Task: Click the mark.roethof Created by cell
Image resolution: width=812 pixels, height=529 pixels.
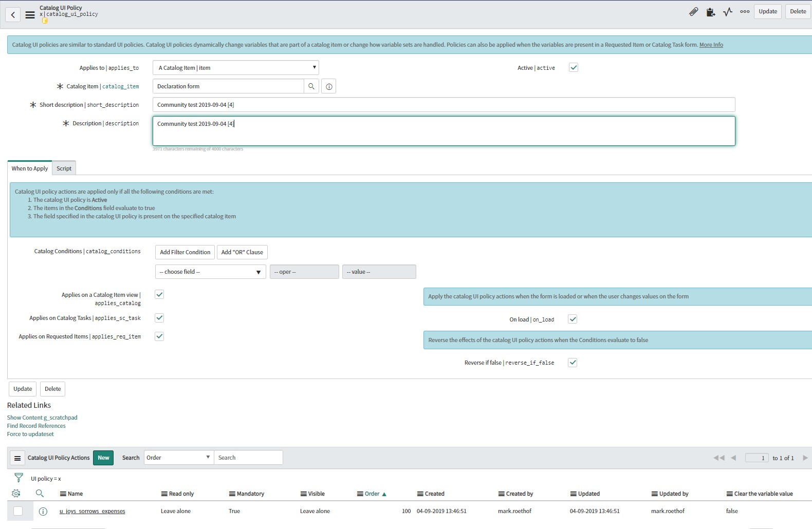Action: [514, 511]
